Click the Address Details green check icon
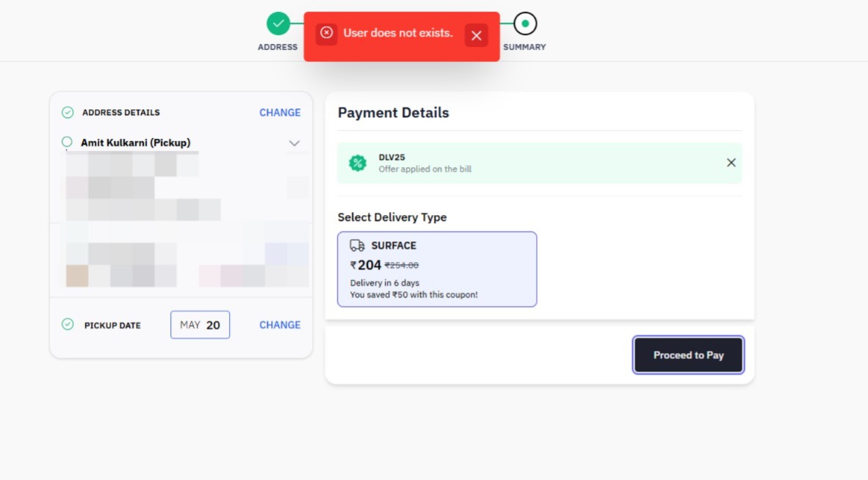The width and height of the screenshot is (868, 480). (68, 112)
